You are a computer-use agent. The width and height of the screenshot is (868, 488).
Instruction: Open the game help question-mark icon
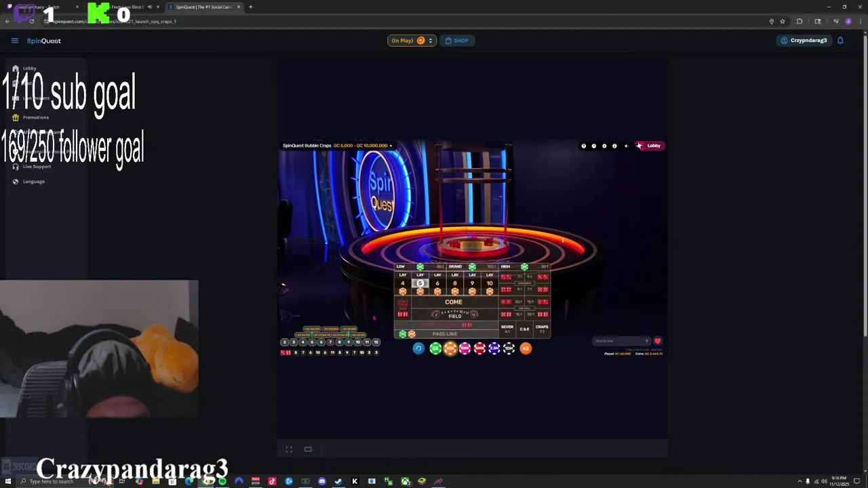click(x=583, y=146)
